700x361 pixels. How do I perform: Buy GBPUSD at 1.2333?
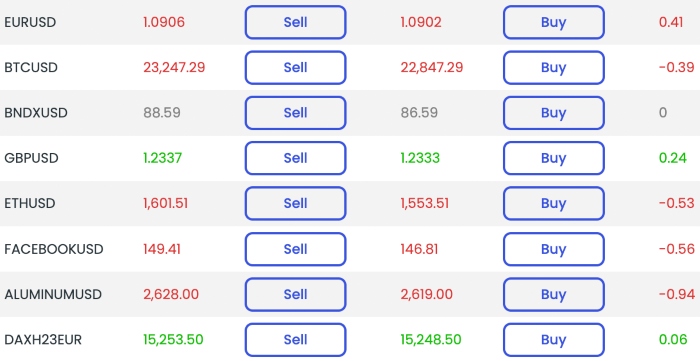click(x=554, y=158)
